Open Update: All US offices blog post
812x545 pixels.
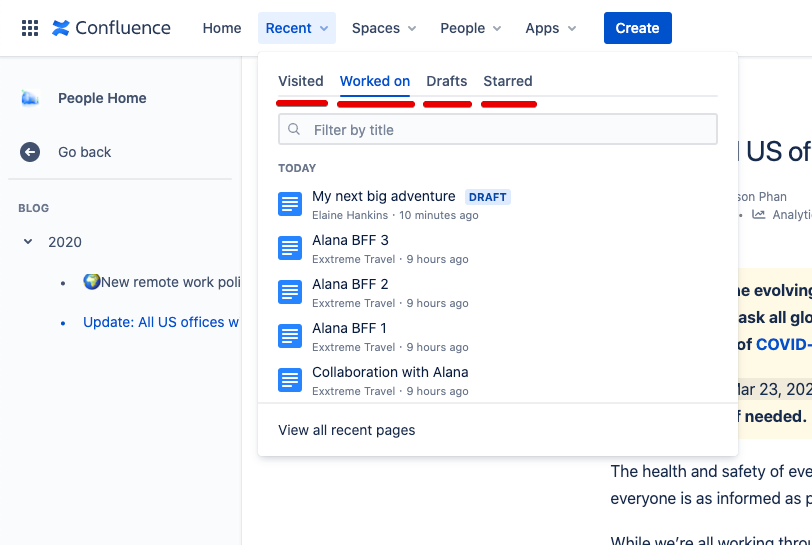(x=161, y=322)
